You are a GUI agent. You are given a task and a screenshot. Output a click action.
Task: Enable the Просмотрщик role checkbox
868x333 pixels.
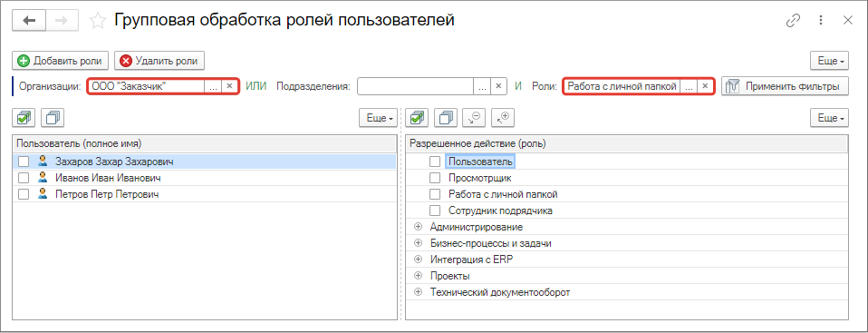click(435, 179)
